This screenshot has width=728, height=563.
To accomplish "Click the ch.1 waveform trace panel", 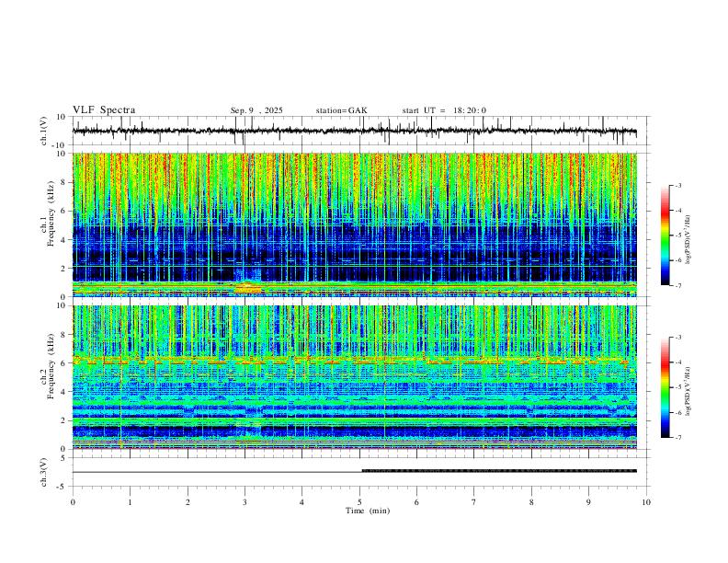I will tap(360, 131).
